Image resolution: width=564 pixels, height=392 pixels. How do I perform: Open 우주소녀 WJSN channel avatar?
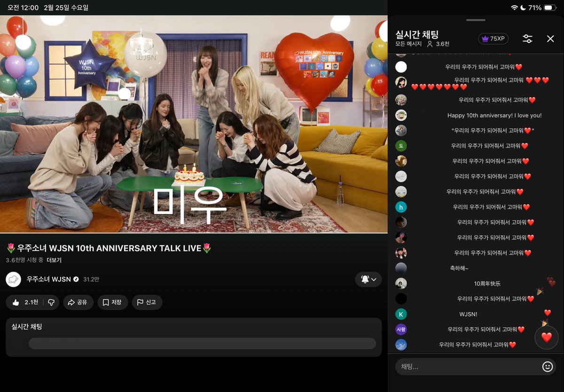pyautogui.click(x=13, y=279)
